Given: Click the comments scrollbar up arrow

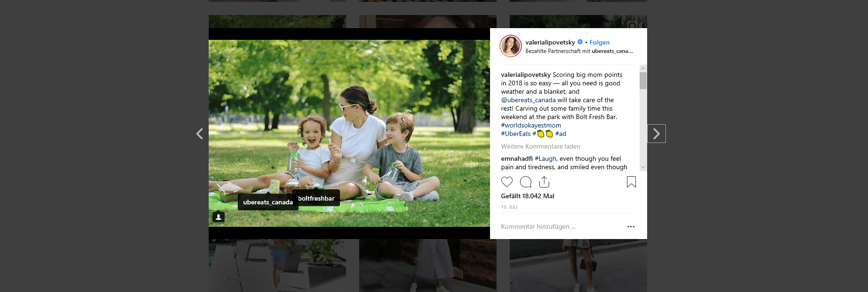Looking at the screenshot, I should point(643,68).
